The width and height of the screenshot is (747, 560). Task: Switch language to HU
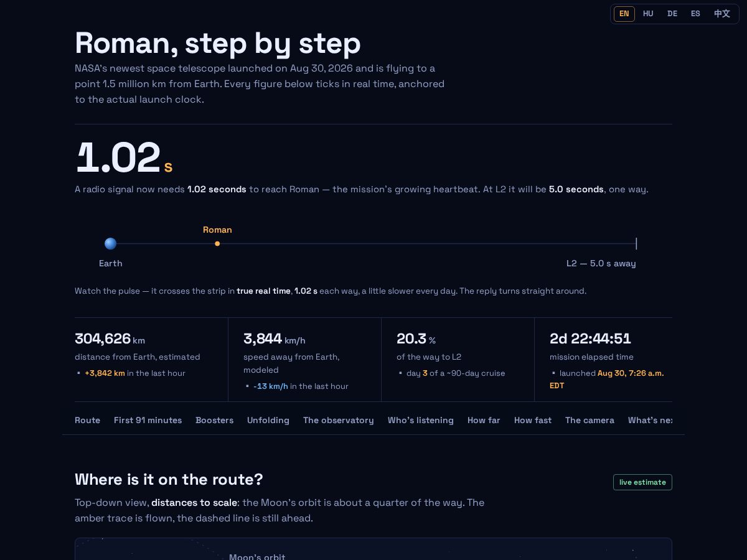(x=648, y=14)
